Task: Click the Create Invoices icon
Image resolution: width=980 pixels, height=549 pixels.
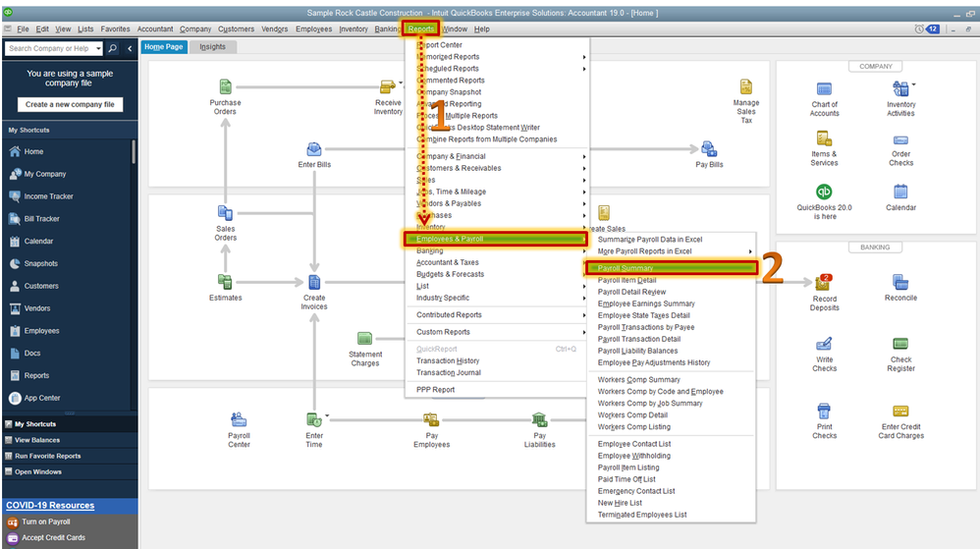Action: pyautogui.click(x=314, y=282)
